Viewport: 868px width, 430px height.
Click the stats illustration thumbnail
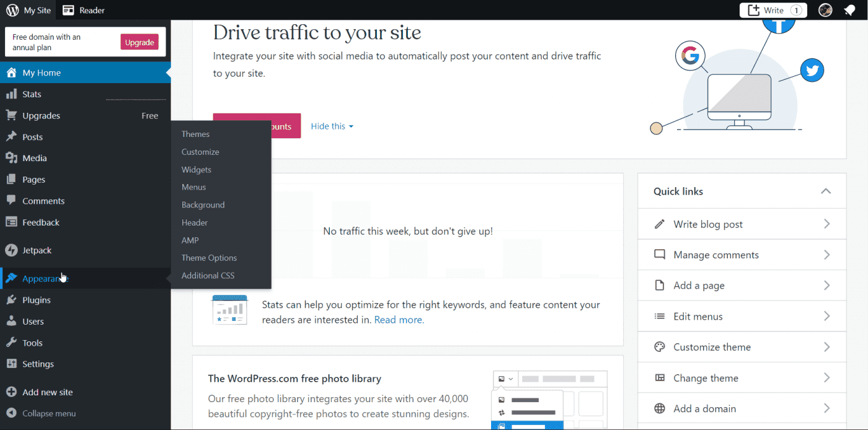point(229,310)
